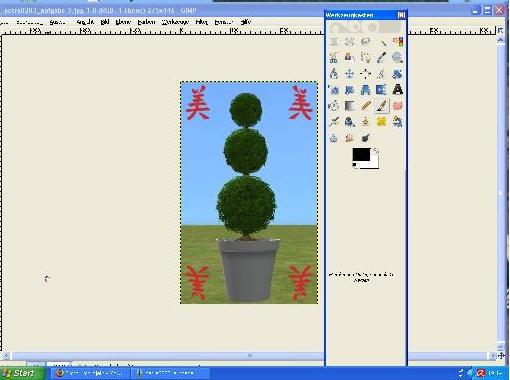Select the Measure tool
Viewport: 510px width, 380px height.
tap(334, 74)
